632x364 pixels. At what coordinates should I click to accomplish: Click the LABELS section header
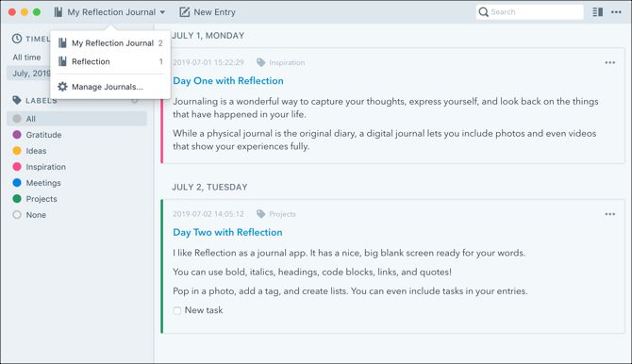click(x=42, y=100)
